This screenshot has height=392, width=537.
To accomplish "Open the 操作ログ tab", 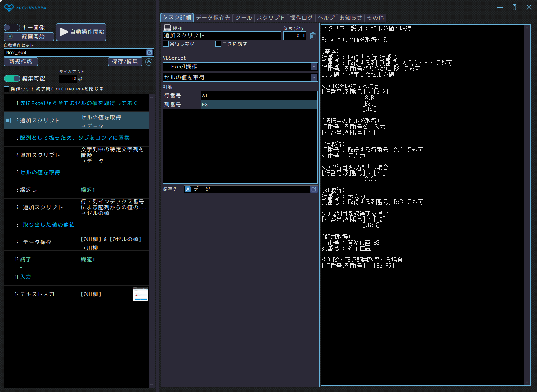I will 301,17.
